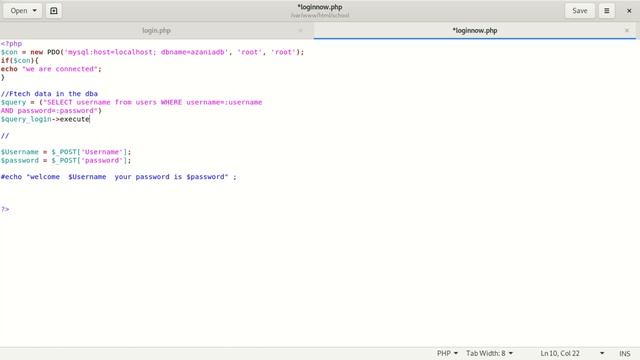Screen dimensions: 640x360
Task: Click the echo "we are connected" line
Action: click(51, 69)
